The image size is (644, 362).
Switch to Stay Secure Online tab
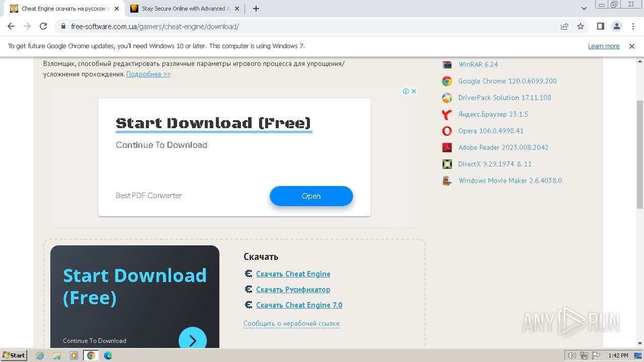click(x=185, y=9)
